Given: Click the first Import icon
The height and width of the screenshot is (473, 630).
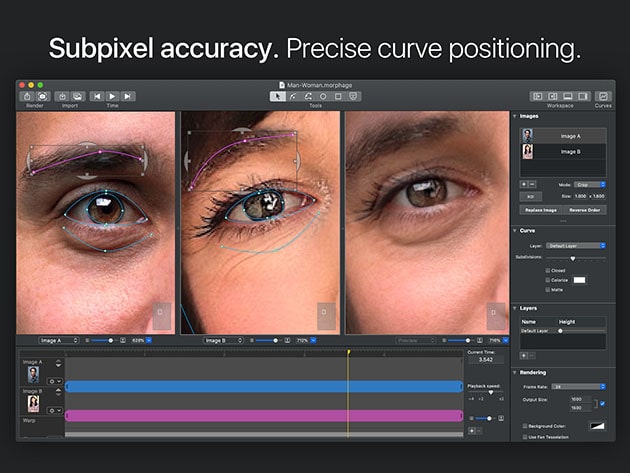Looking at the screenshot, I should click(x=62, y=96).
